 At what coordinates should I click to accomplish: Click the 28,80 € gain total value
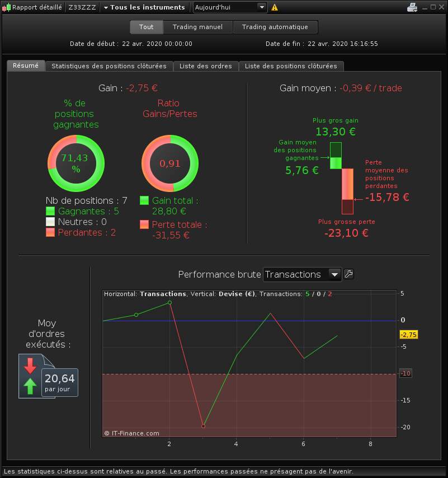[x=169, y=211]
